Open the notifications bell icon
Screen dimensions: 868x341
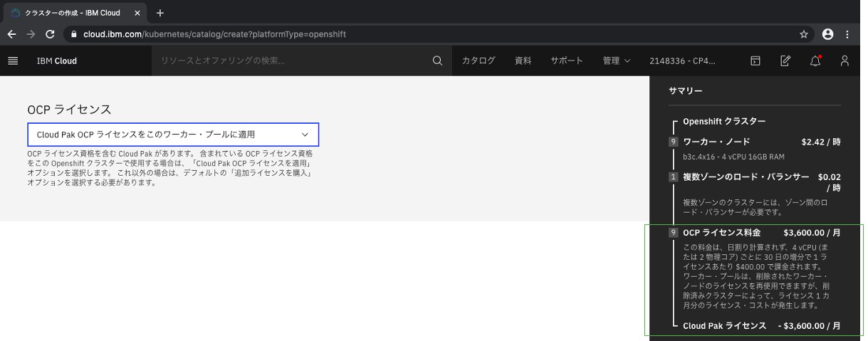[x=815, y=61]
